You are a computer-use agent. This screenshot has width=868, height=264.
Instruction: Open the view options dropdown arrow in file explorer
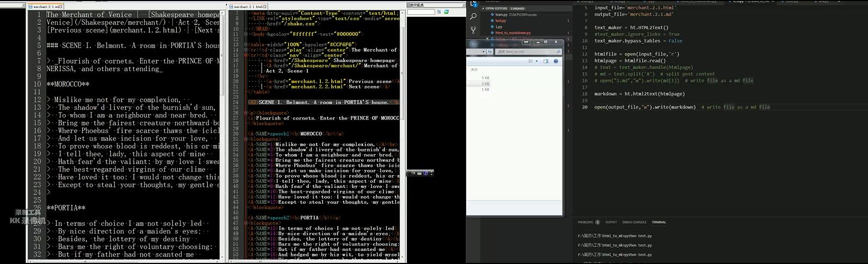point(536,61)
